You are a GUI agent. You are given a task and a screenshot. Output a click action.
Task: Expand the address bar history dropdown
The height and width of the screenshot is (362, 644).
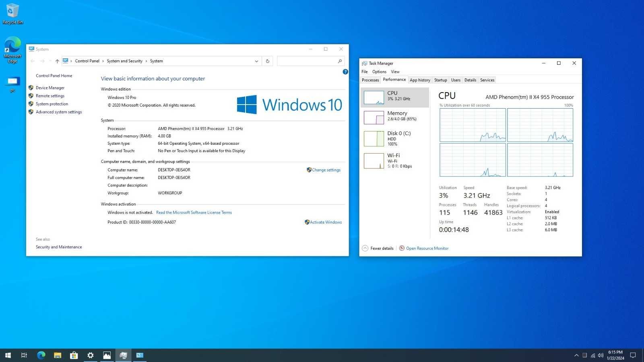click(x=256, y=61)
